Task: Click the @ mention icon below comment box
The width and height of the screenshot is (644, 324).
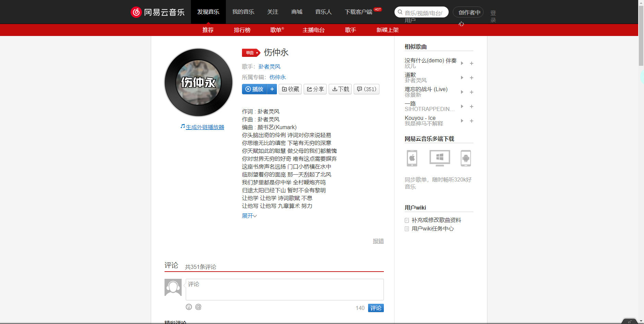Action: click(198, 307)
